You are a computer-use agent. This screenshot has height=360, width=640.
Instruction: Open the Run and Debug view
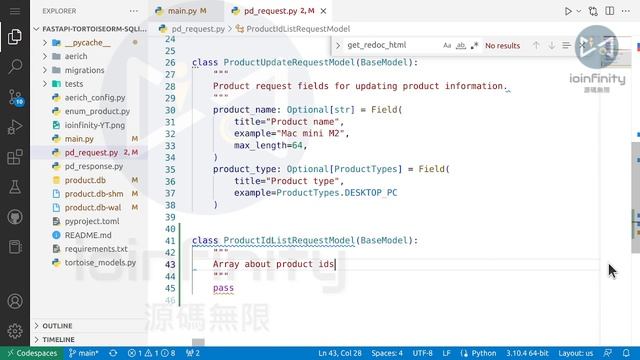(15, 127)
